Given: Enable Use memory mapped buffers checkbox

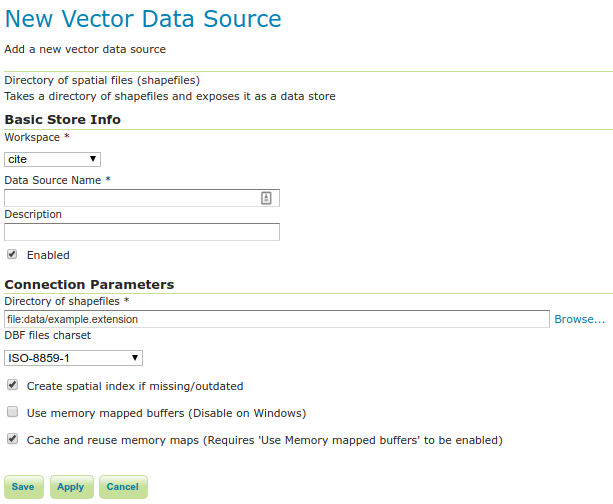Looking at the screenshot, I should point(12,412).
